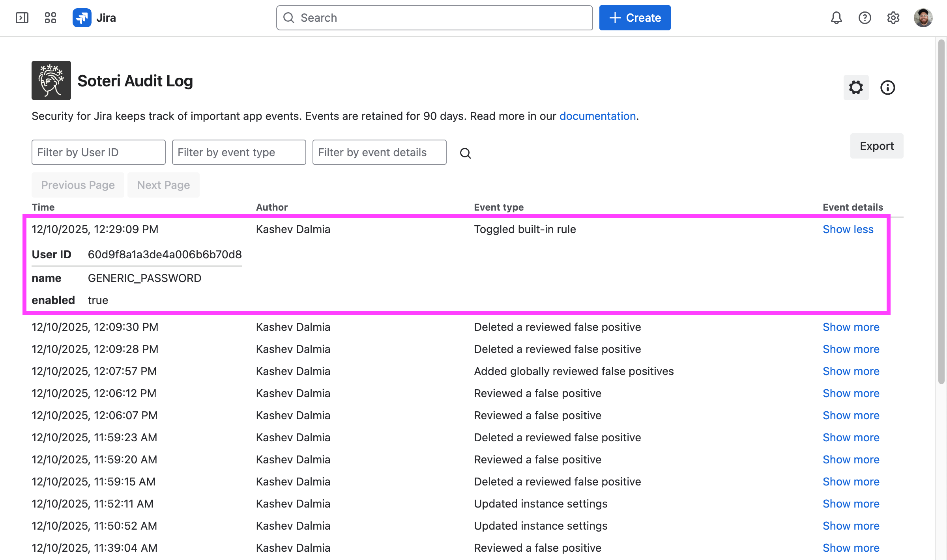Click the Jira logo icon
947x560 pixels.
point(82,18)
